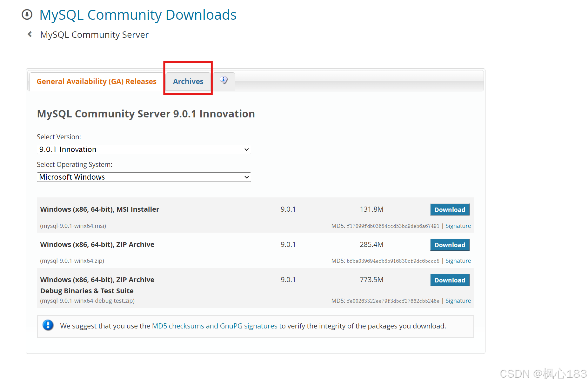
Task: Switch to the Archives tab
Action: point(188,82)
